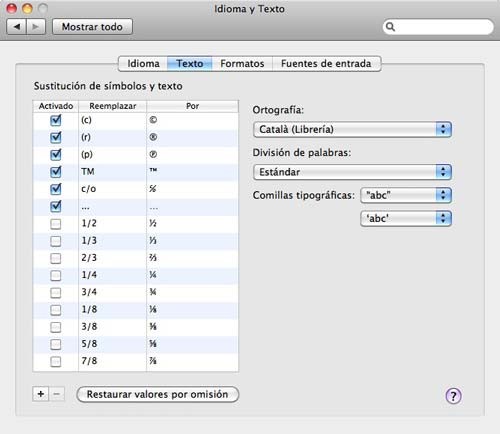The height and width of the screenshot is (434, 500).
Task: Remove a substitution with the minus button
Action: click(57, 394)
